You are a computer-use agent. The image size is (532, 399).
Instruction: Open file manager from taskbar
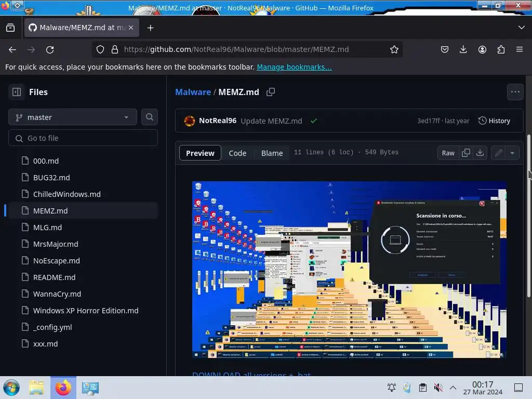point(36,388)
